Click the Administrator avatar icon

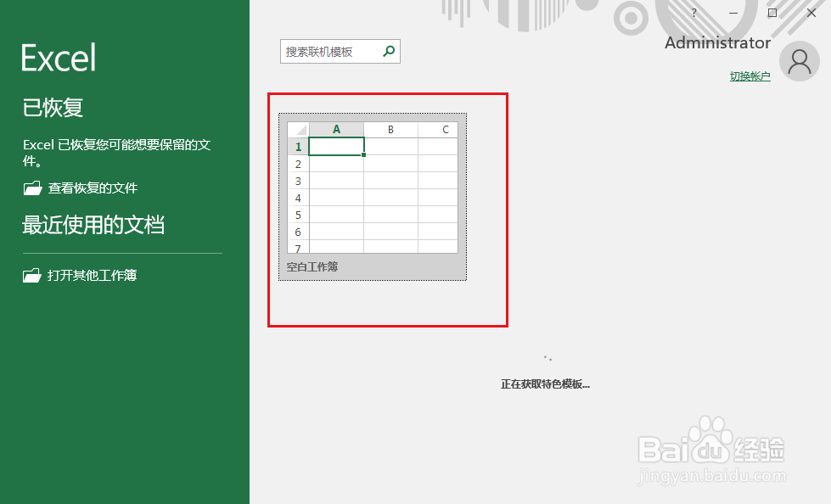pos(799,60)
